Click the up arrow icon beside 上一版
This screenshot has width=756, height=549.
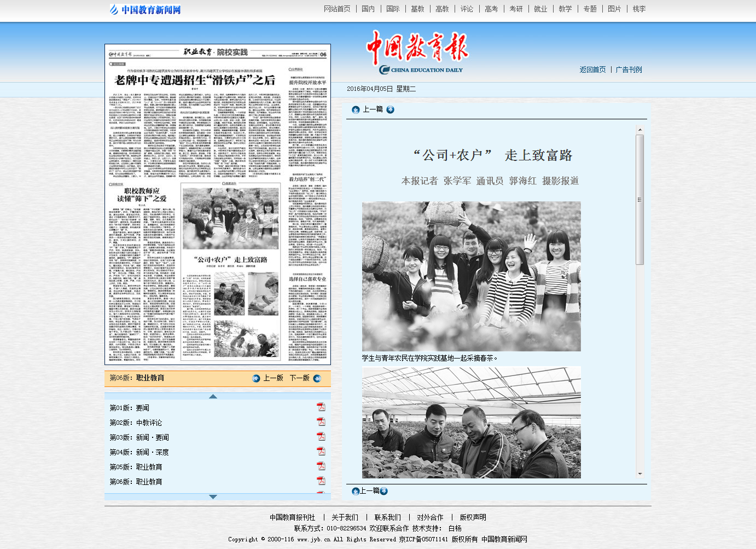tap(256, 378)
